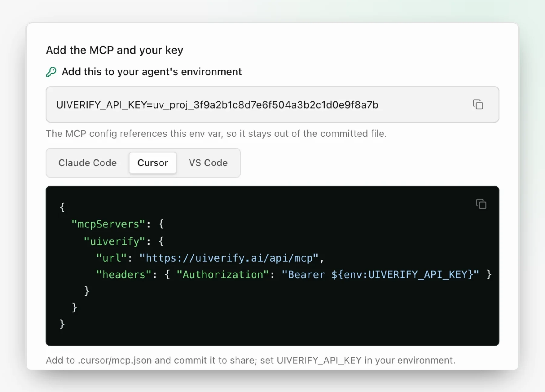Click the .cursor/mcp.json instruction text
Image resolution: width=545 pixels, height=392 pixels.
251,360
